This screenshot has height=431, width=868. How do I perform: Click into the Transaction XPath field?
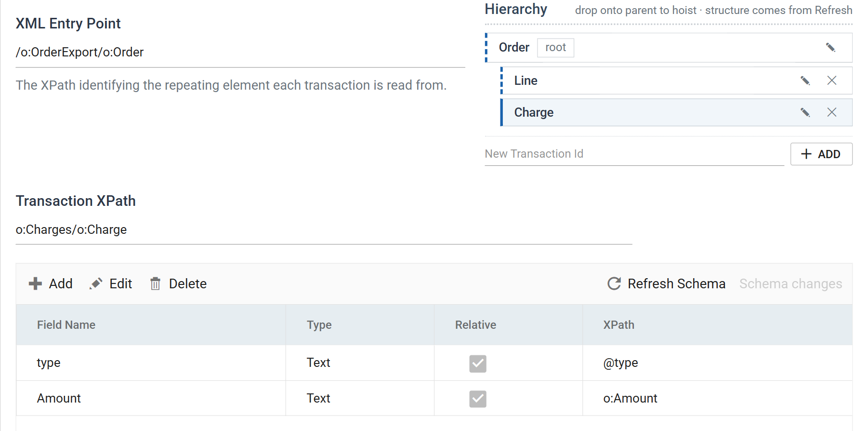pos(324,229)
